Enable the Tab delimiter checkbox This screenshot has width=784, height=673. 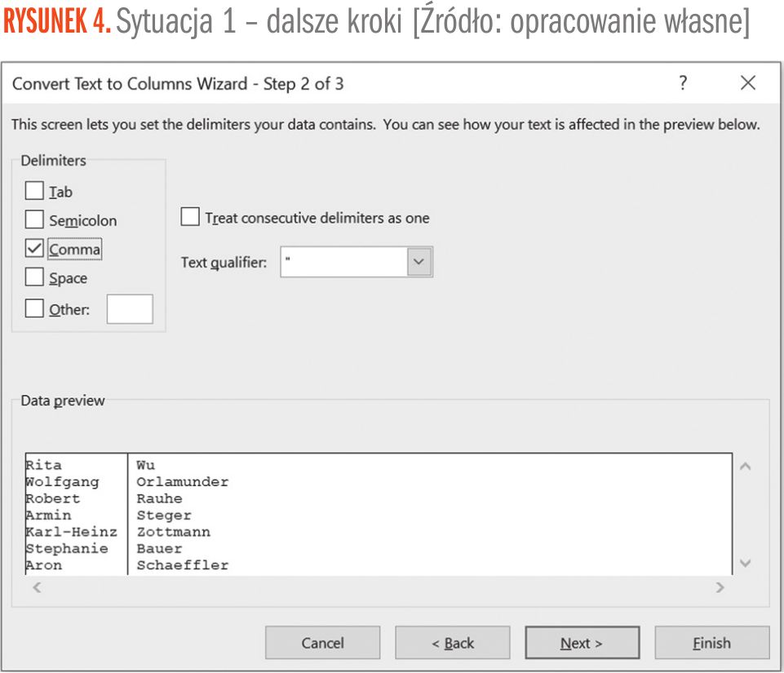(34, 192)
